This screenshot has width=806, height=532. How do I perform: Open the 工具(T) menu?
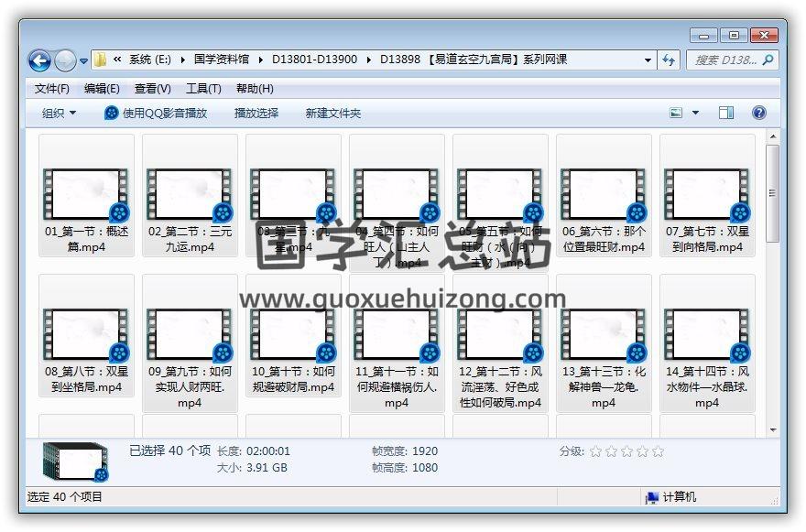pos(203,89)
